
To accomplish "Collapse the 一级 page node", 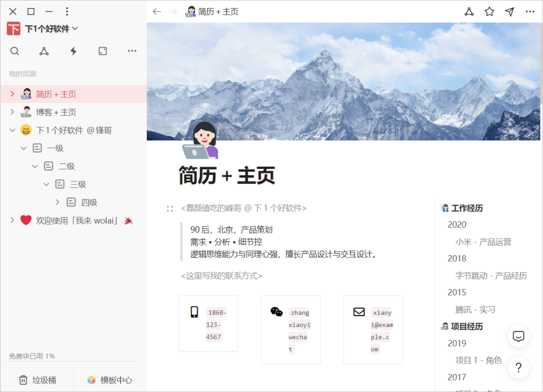I will 24,148.
